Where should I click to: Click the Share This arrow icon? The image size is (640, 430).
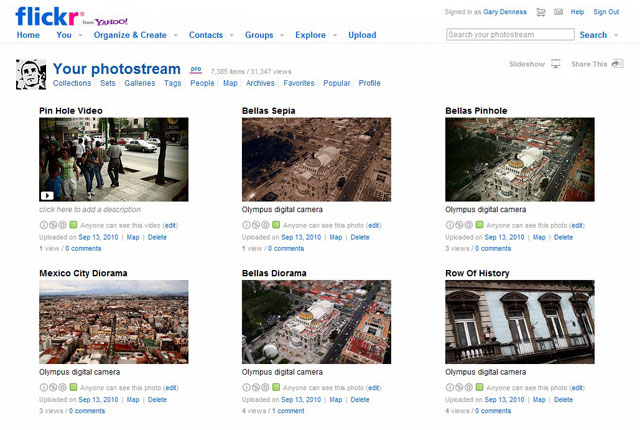(x=616, y=64)
